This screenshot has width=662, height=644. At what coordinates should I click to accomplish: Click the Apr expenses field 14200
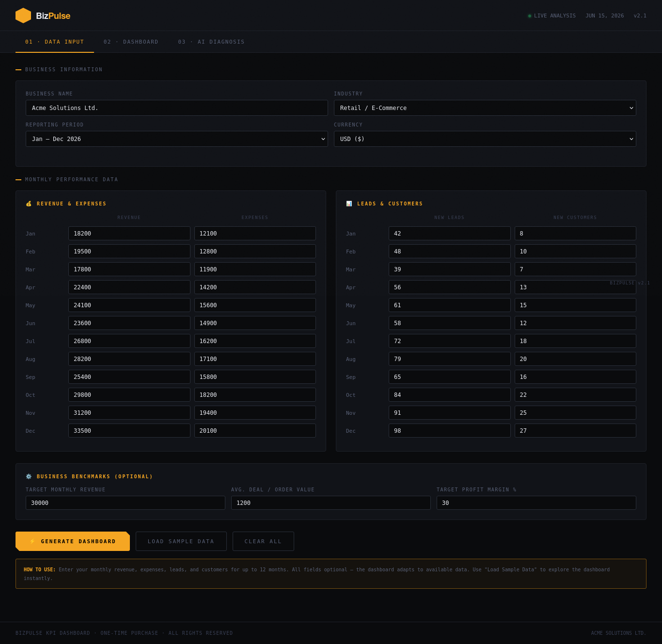point(255,287)
